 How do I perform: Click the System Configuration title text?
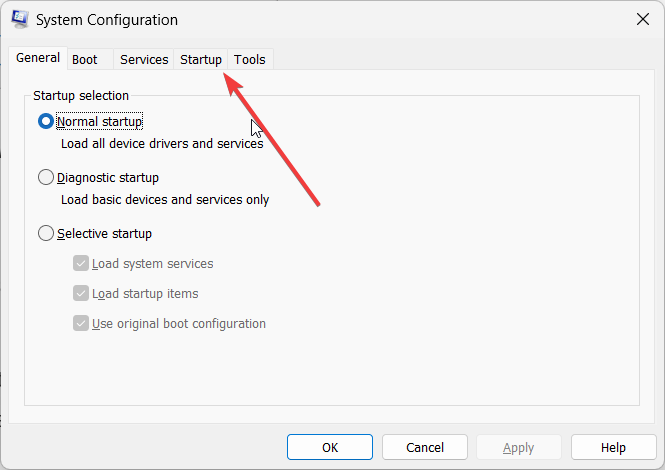(107, 20)
